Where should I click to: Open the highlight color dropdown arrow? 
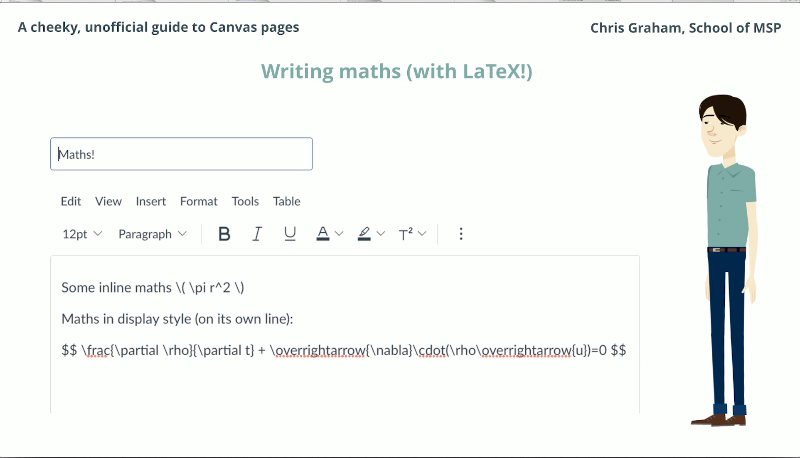pyautogui.click(x=381, y=234)
